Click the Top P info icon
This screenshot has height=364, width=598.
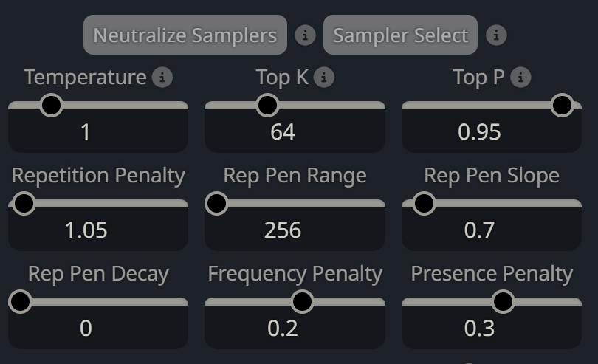[x=520, y=78]
